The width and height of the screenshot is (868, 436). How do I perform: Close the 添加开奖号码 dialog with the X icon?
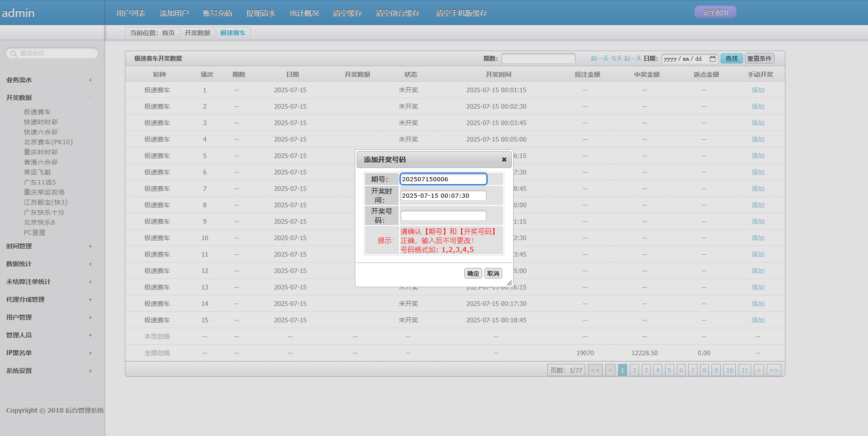tap(504, 159)
